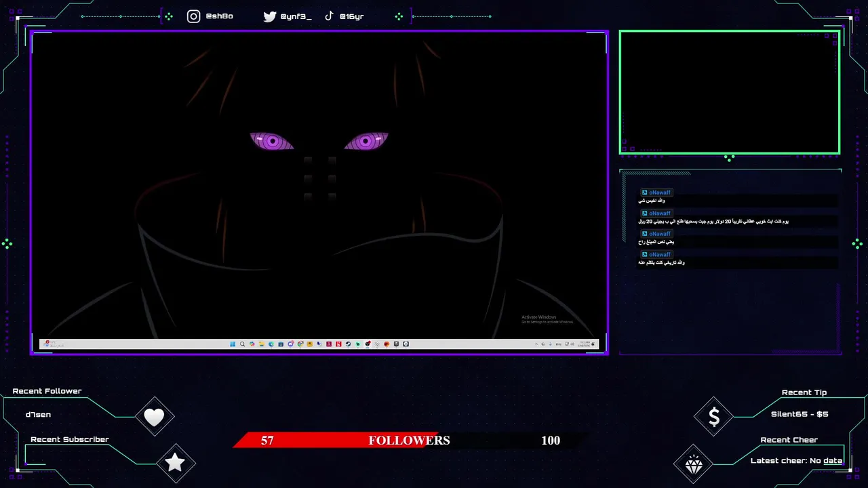Click the FOLLOWERS label on the goal bar
This screenshot has height=488, width=868.
(x=409, y=441)
